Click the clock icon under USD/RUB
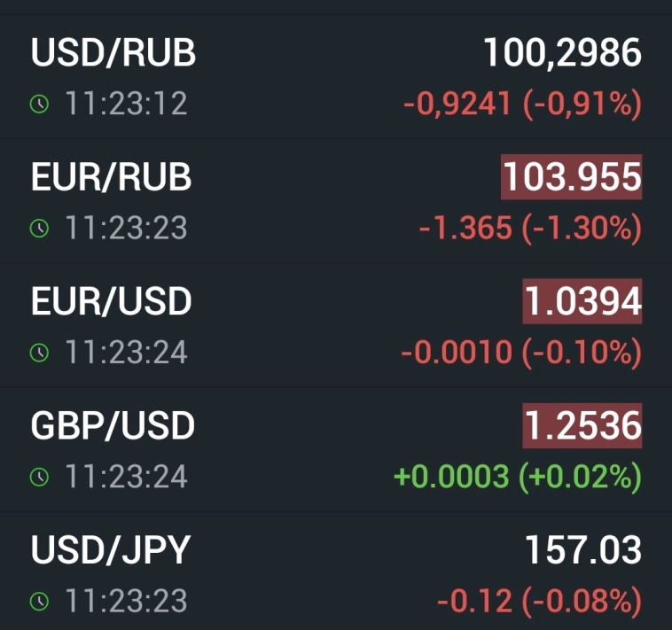Screen dimensions: 672x630 coord(40,105)
